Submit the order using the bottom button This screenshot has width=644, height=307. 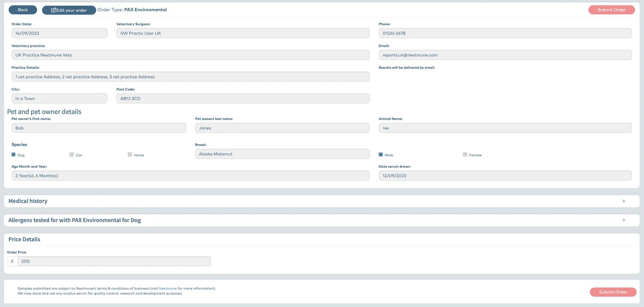(613, 292)
